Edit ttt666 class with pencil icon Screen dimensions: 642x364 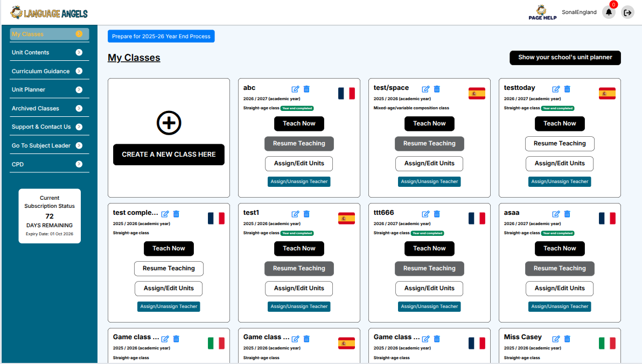pyautogui.click(x=426, y=214)
